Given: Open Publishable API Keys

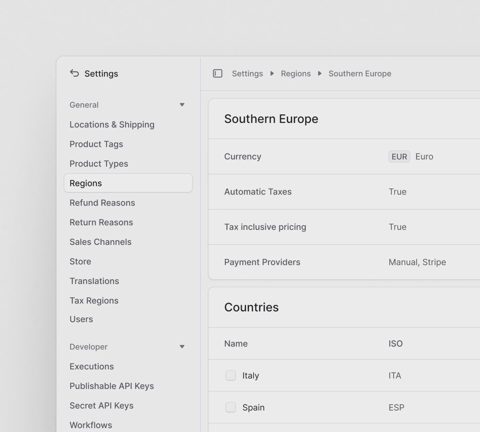Looking at the screenshot, I should 112,386.
